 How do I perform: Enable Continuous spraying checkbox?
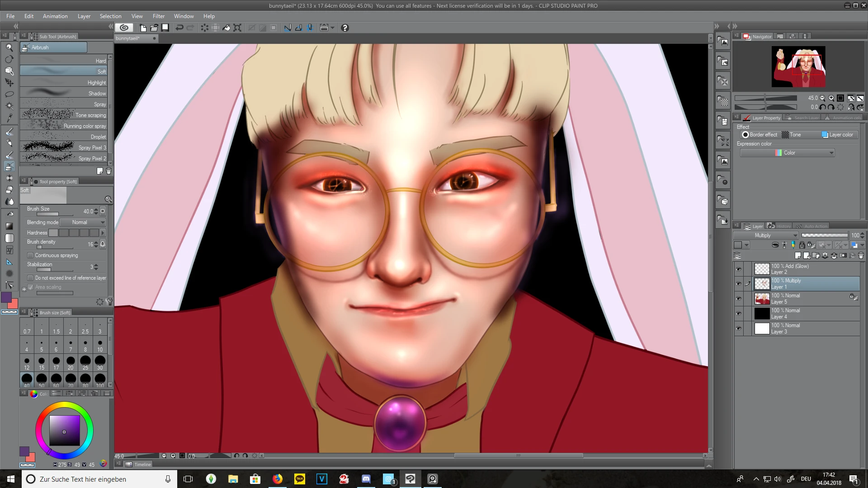[30, 255]
